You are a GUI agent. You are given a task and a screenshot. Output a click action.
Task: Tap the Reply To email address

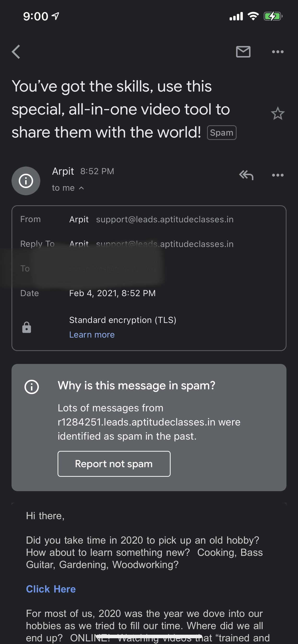point(165,244)
